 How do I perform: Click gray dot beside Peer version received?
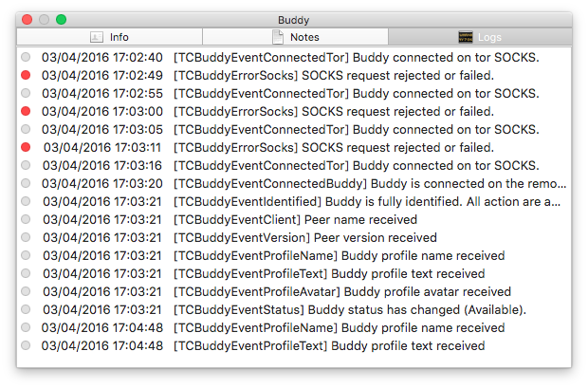pyautogui.click(x=26, y=237)
